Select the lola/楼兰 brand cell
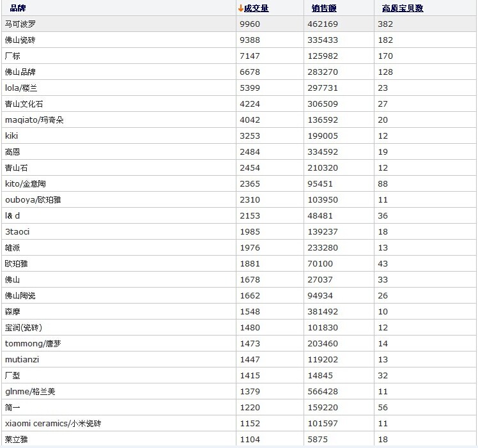 (x=26, y=88)
